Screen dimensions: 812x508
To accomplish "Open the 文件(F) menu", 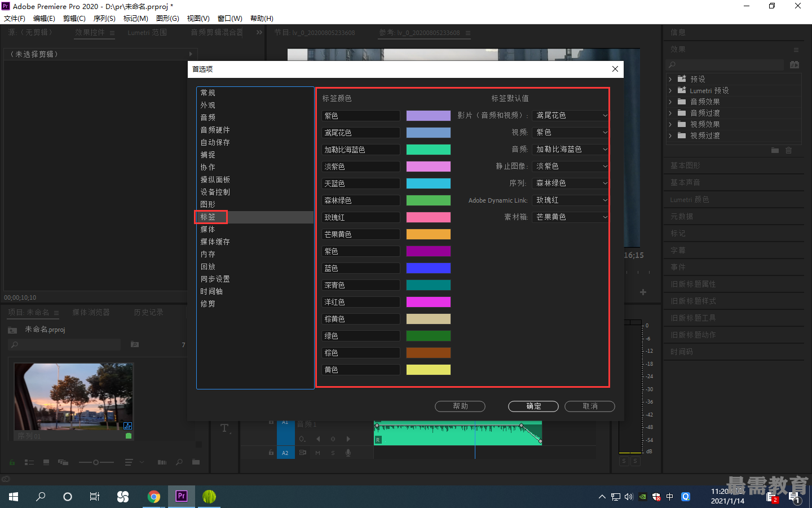I will coord(15,18).
